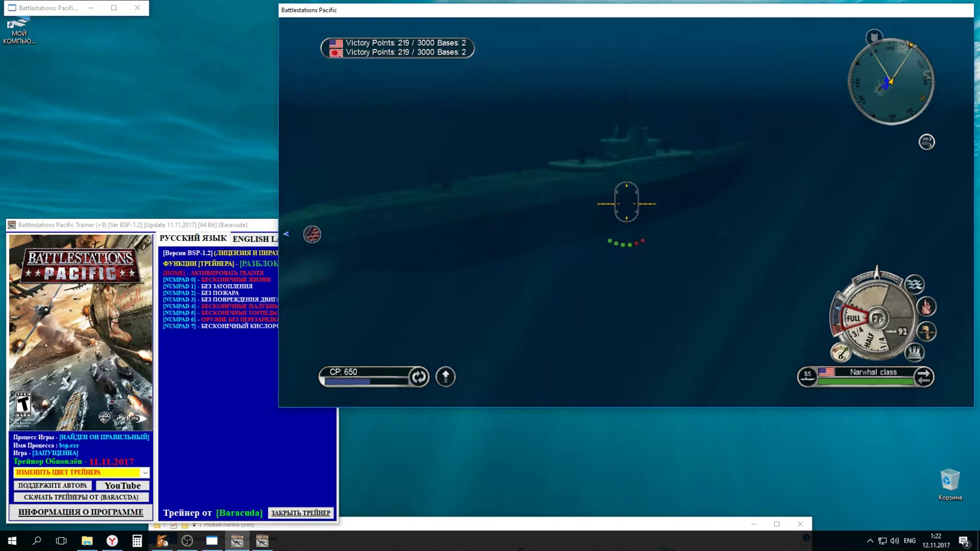The width and height of the screenshot is (980, 551).
Task: Click the taskbar search magnifier
Action: tap(37, 541)
